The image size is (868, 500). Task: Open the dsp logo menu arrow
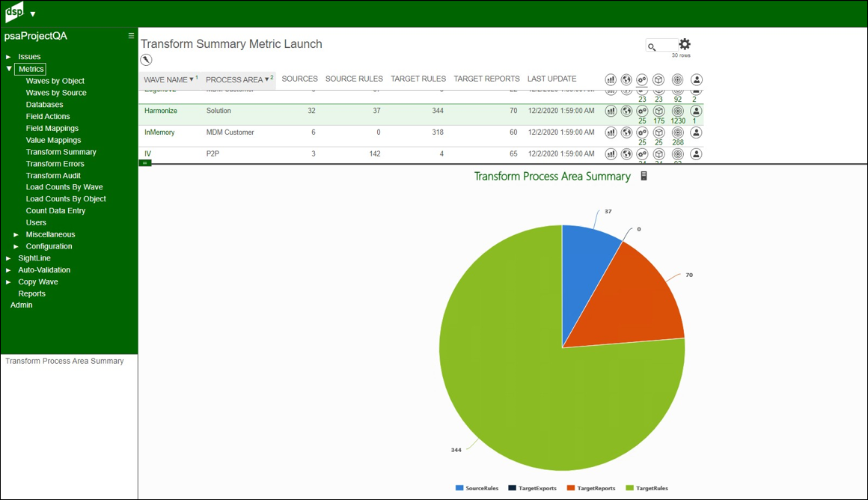(33, 13)
